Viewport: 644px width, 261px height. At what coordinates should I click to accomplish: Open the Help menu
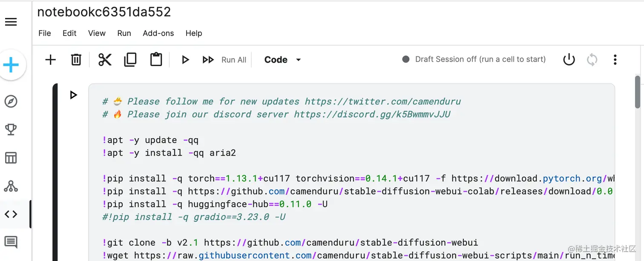(194, 33)
